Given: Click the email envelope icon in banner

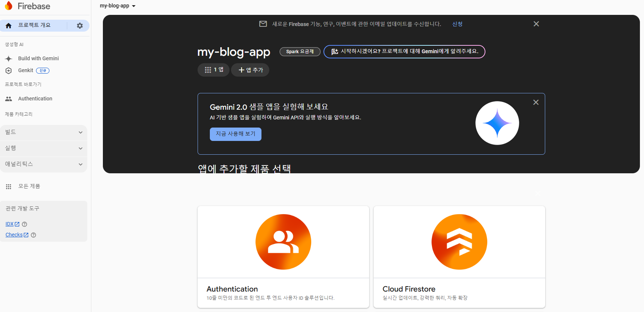Looking at the screenshot, I should pyautogui.click(x=263, y=24).
